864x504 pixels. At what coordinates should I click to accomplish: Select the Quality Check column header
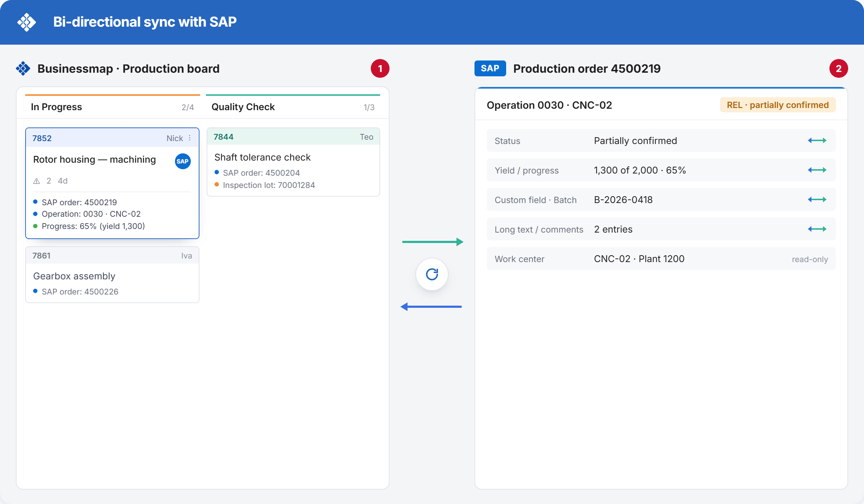point(293,107)
